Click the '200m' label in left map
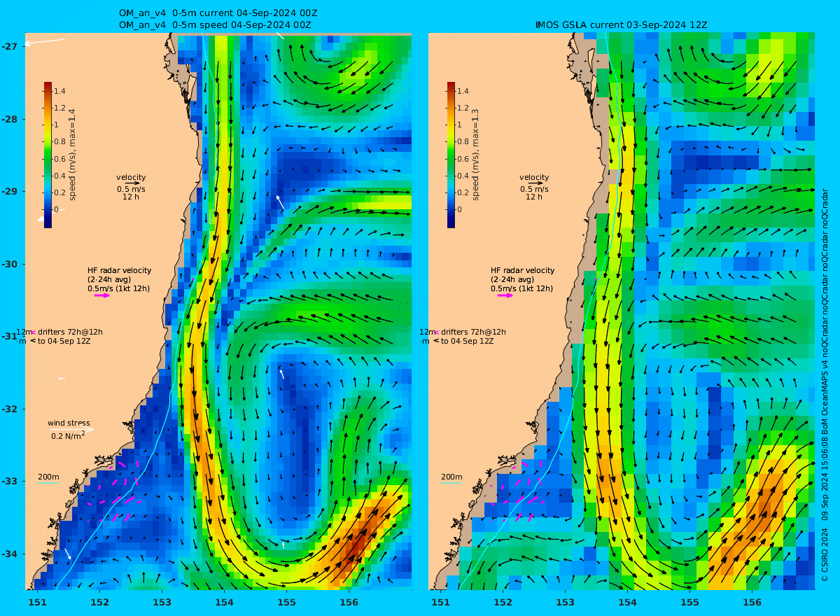840x616 pixels. point(48,477)
